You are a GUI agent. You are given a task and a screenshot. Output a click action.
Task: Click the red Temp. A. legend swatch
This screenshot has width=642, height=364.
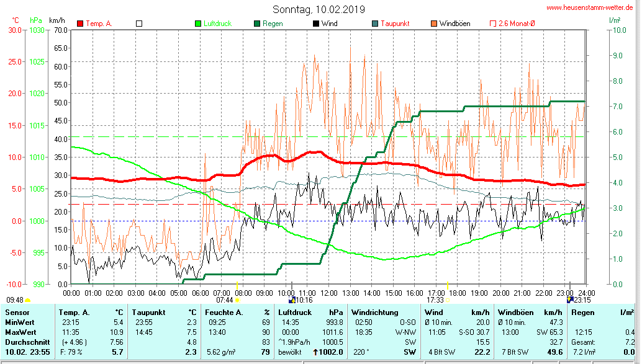(x=80, y=24)
